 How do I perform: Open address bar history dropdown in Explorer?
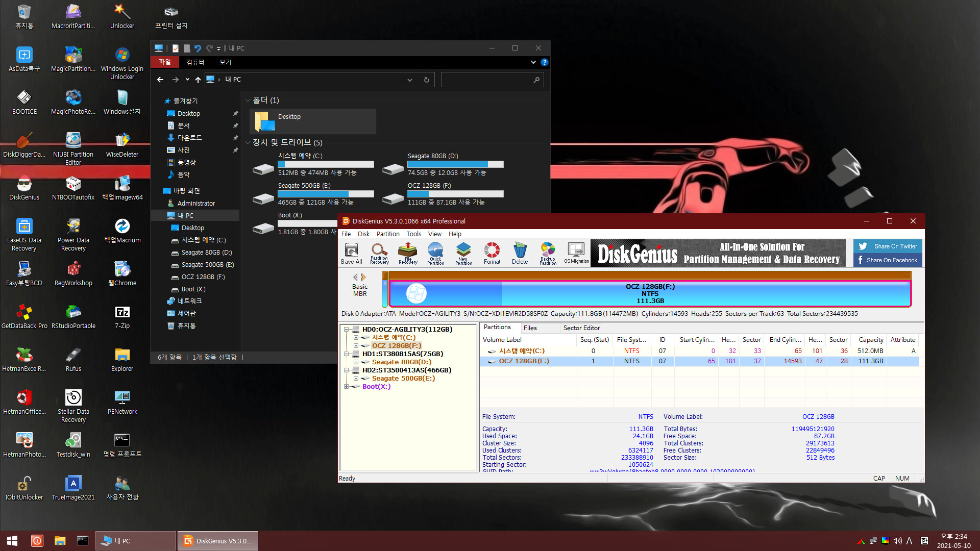[x=409, y=80]
